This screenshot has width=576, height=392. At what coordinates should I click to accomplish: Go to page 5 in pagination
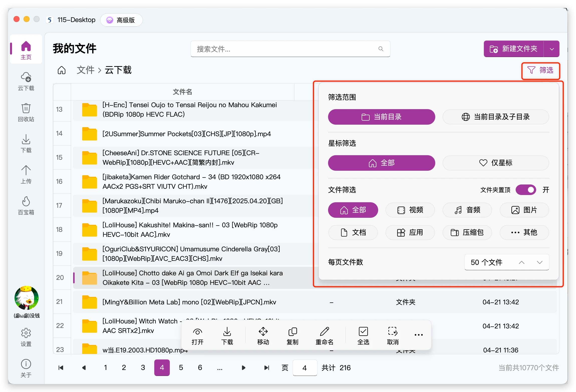pos(181,368)
